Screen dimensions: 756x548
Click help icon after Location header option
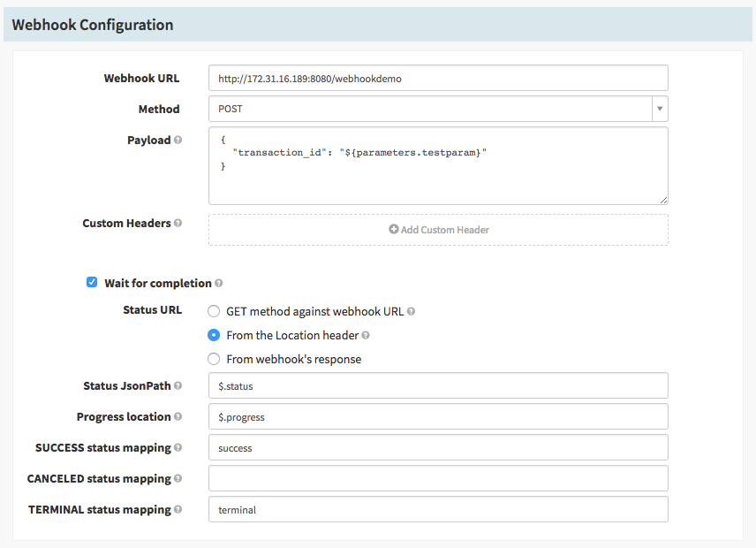click(x=366, y=336)
